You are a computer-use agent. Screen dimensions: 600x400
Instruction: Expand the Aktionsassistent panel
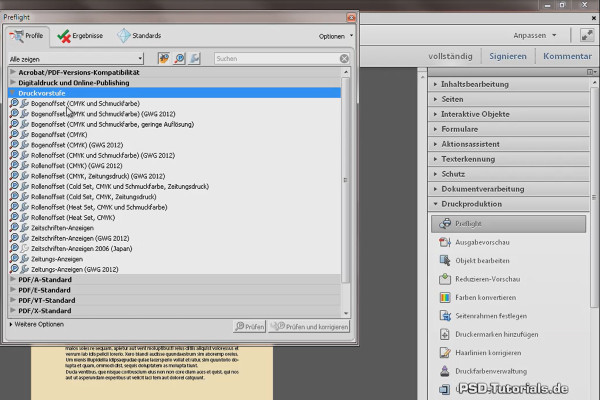[509, 144]
